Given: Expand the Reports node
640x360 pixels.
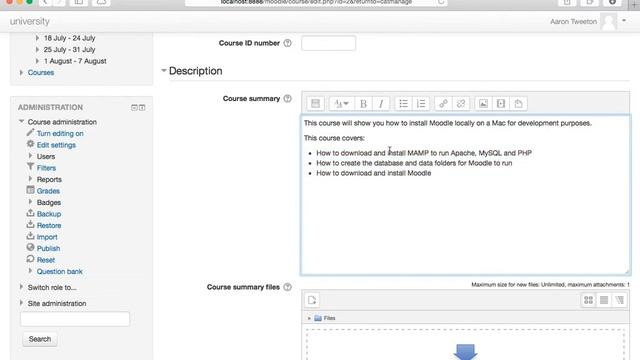Looking at the screenshot, I should tap(30, 179).
